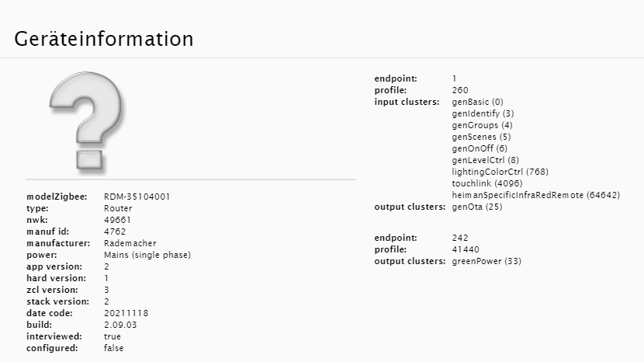Select the nwk address 49661
Screen dimensions: 644x362
tap(116, 220)
